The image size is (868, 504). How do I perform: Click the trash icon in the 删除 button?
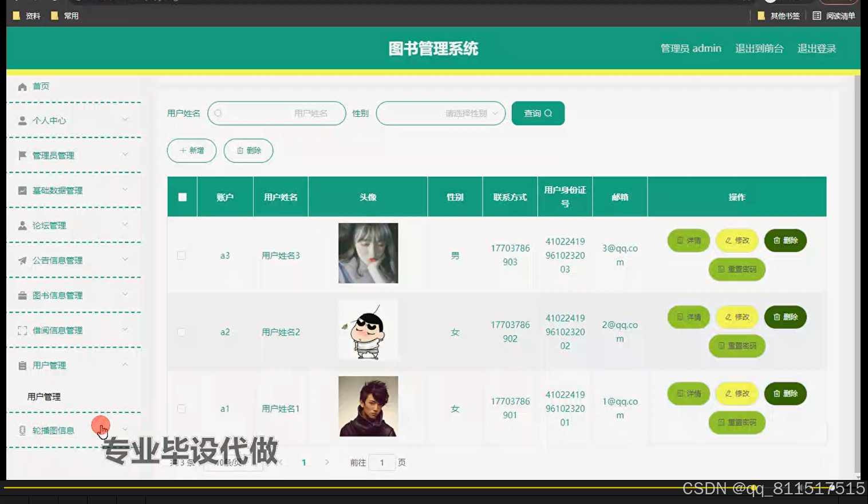pos(240,151)
